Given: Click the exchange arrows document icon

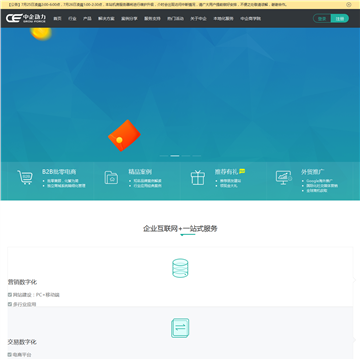Looking at the screenshot, I should 180,328.
